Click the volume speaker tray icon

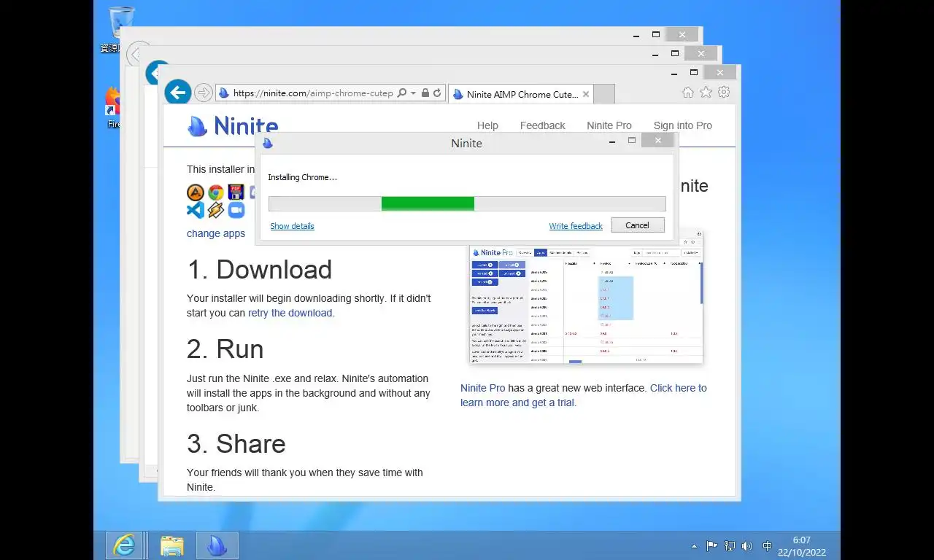coord(746,545)
